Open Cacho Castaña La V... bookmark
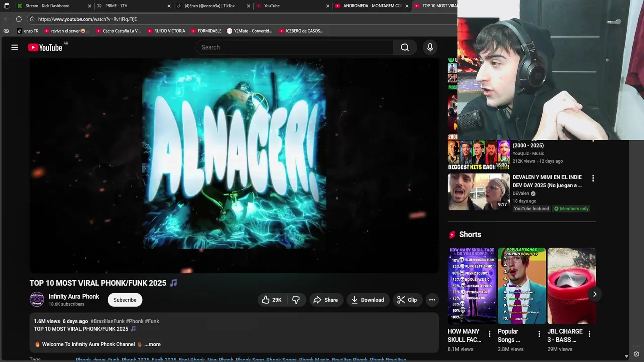This screenshot has width=644, height=362. click(x=118, y=31)
